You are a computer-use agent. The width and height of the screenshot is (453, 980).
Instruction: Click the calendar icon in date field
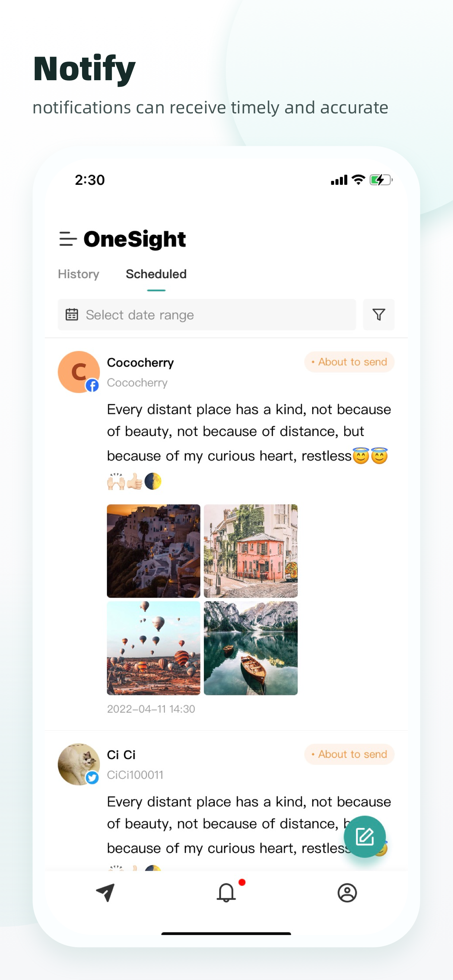(72, 315)
